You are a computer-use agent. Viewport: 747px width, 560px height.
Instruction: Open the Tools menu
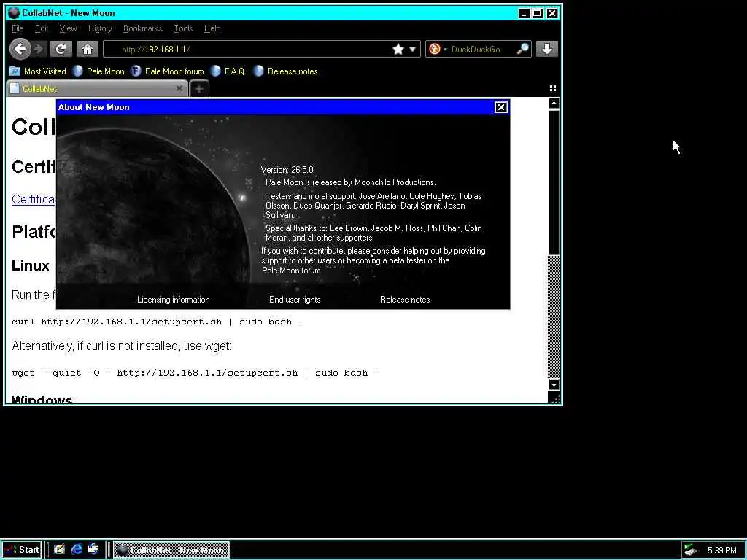(x=183, y=28)
